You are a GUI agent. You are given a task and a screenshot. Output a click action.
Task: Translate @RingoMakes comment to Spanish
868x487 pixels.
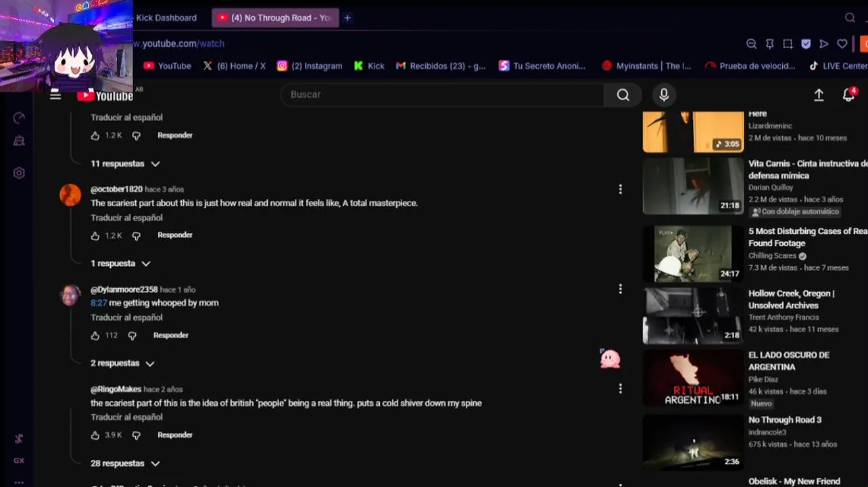(x=126, y=417)
